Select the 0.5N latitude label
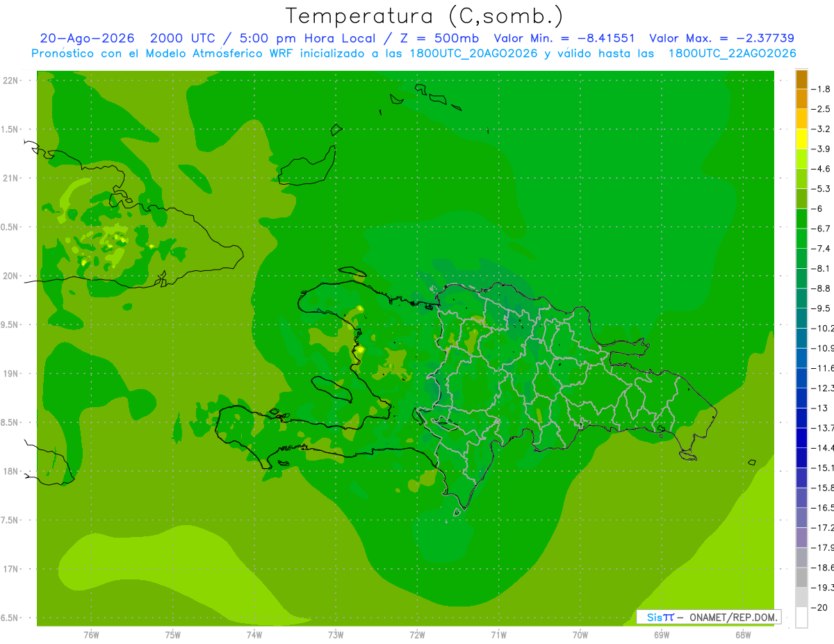834x644 pixels. click(x=9, y=227)
